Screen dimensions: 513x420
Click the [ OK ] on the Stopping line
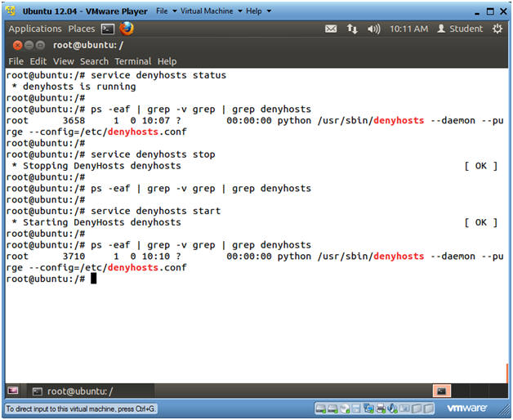pos(480,166)
